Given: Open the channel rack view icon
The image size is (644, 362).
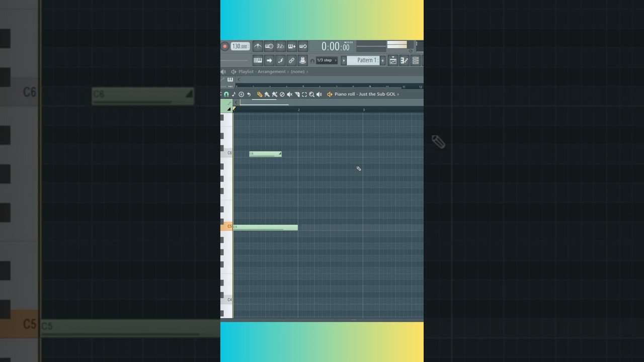Looking at the screenshot, I should (x=416, y=60).
